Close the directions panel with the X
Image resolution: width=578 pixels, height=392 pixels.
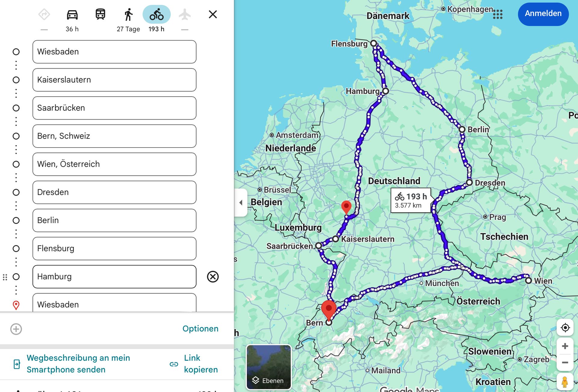click(x=213, y=14)
